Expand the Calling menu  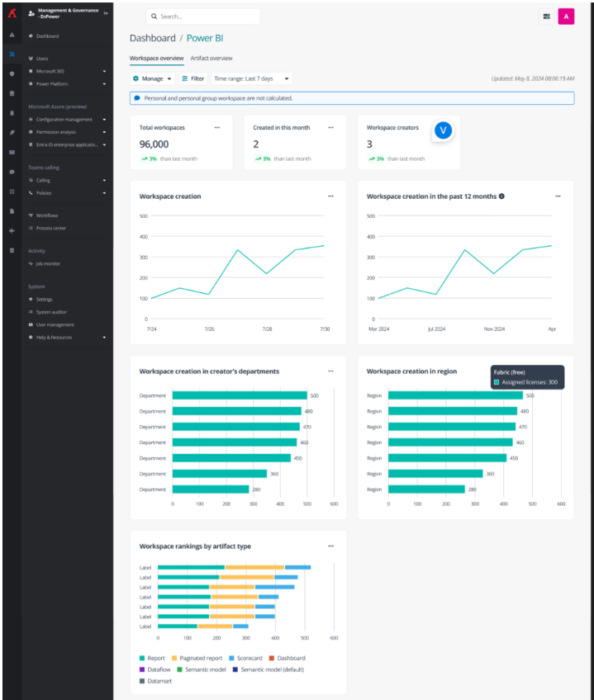coord(68,180)
